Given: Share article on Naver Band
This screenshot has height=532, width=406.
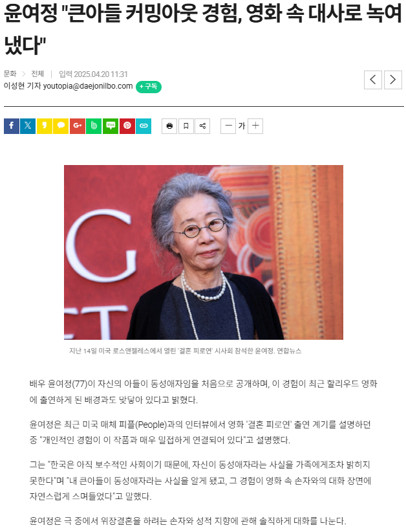Looking at the screenshot, I should coord(94,126).
